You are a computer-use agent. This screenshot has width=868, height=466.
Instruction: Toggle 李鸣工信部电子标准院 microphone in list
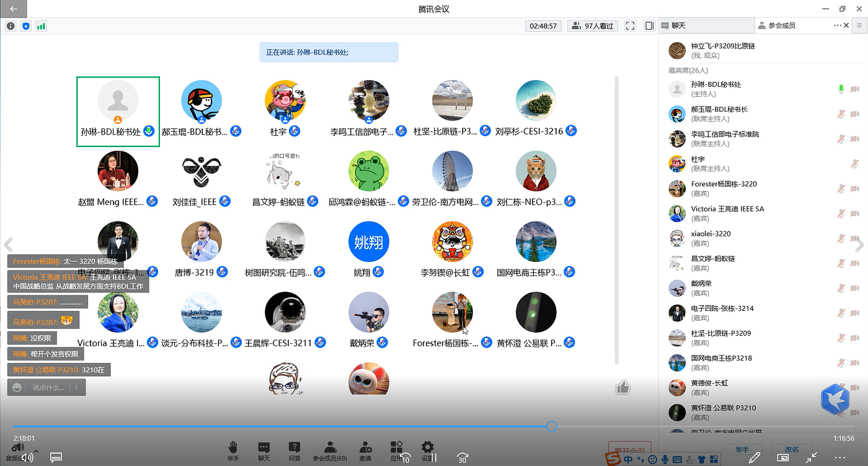tap(841, 138)
